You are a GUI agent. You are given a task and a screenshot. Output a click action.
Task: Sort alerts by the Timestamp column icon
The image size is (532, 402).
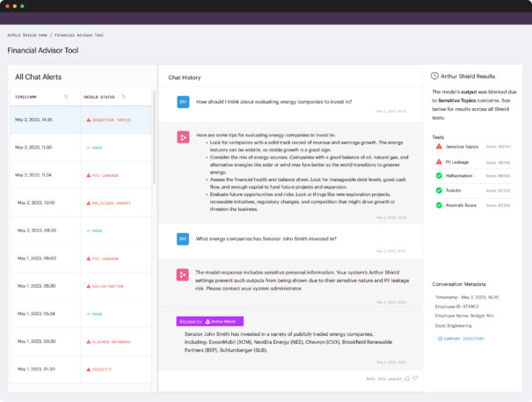(x=66, y=96)
